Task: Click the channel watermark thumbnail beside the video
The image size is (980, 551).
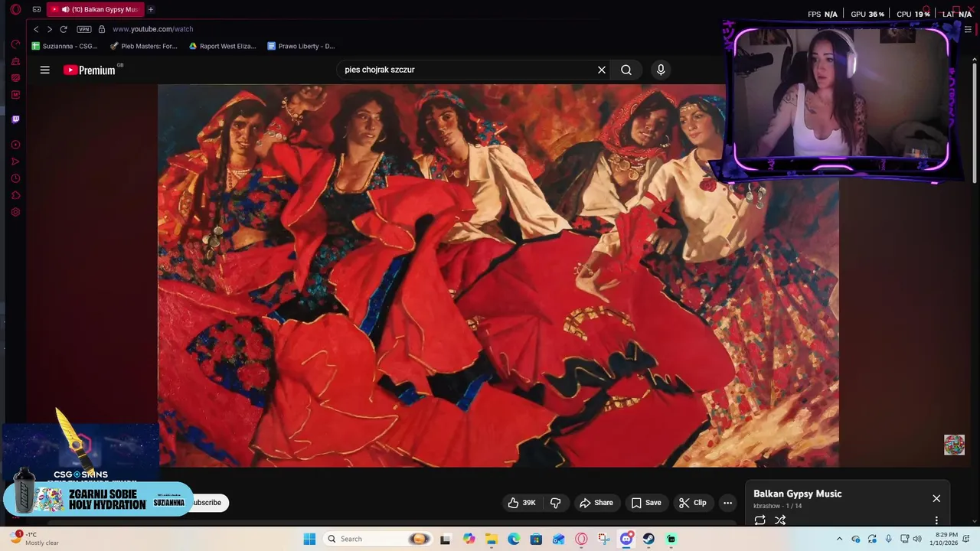Action: pyautogui.click(x=954, y=445)
